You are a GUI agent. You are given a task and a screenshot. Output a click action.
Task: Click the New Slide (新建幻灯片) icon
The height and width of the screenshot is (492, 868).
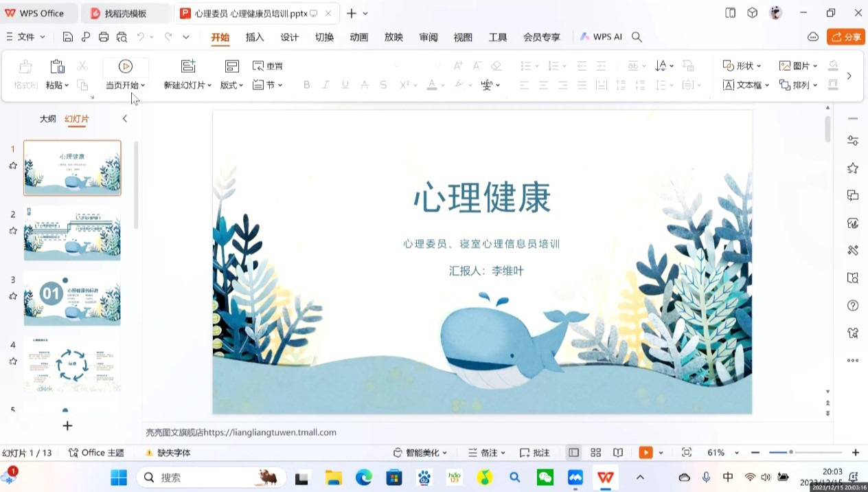[x=188, y=66]
